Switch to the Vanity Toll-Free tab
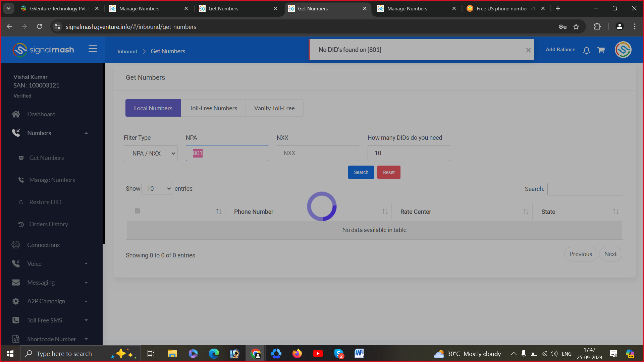This screenshot has height=362, width=644. click(x=274, y=108)
